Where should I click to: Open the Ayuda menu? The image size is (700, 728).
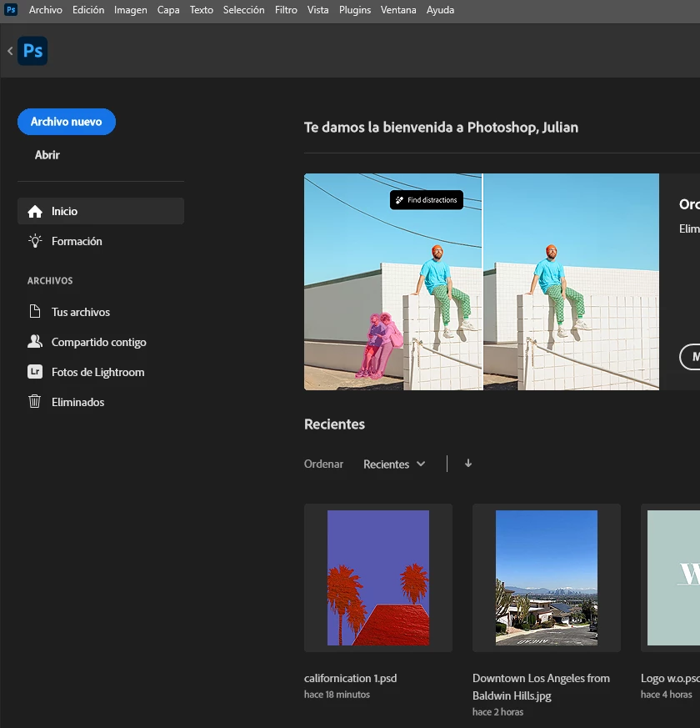(x=440, y=10)
